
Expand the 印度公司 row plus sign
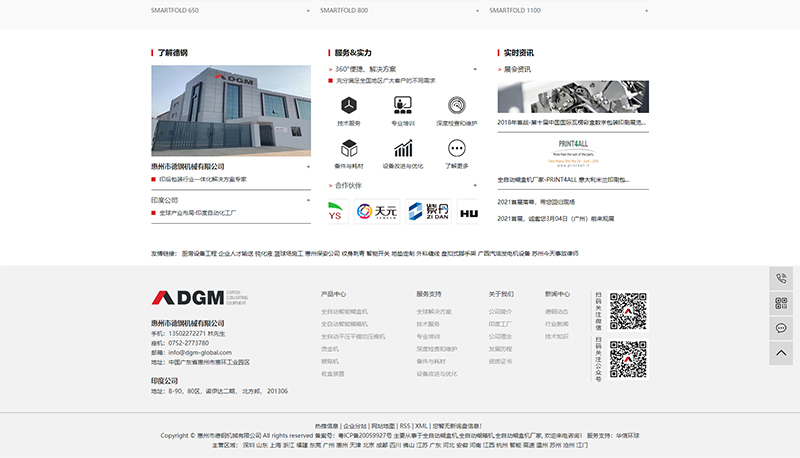pos(308,200)
